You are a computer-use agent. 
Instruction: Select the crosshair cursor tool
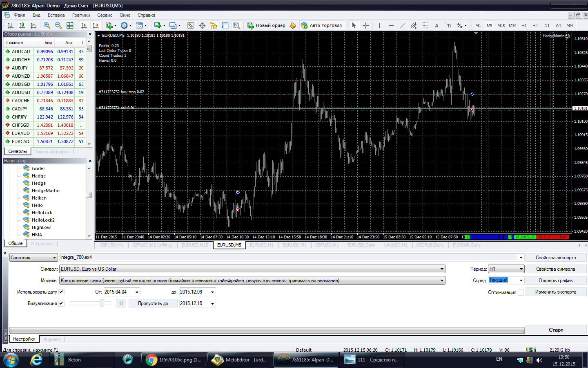pyautogui.click(x=365, y=25)
